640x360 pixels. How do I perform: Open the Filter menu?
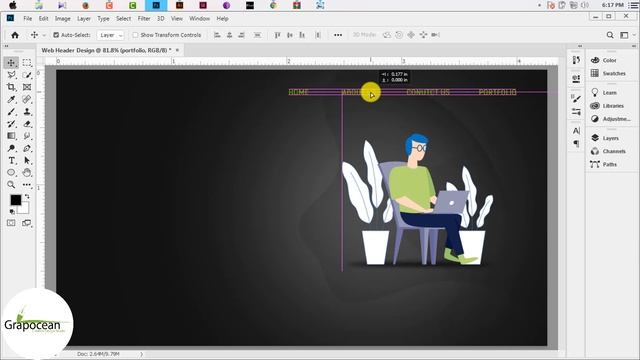click(x=144, y=19)
